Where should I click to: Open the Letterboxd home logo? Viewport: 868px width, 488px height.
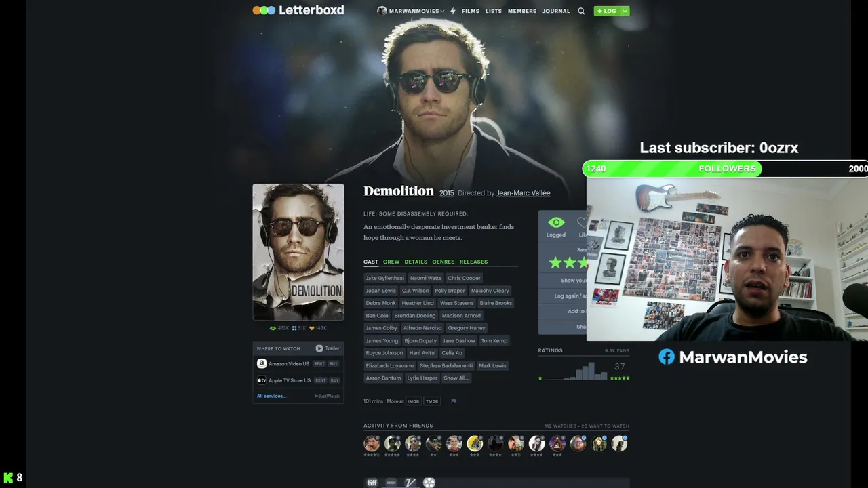tap(298, 10)
